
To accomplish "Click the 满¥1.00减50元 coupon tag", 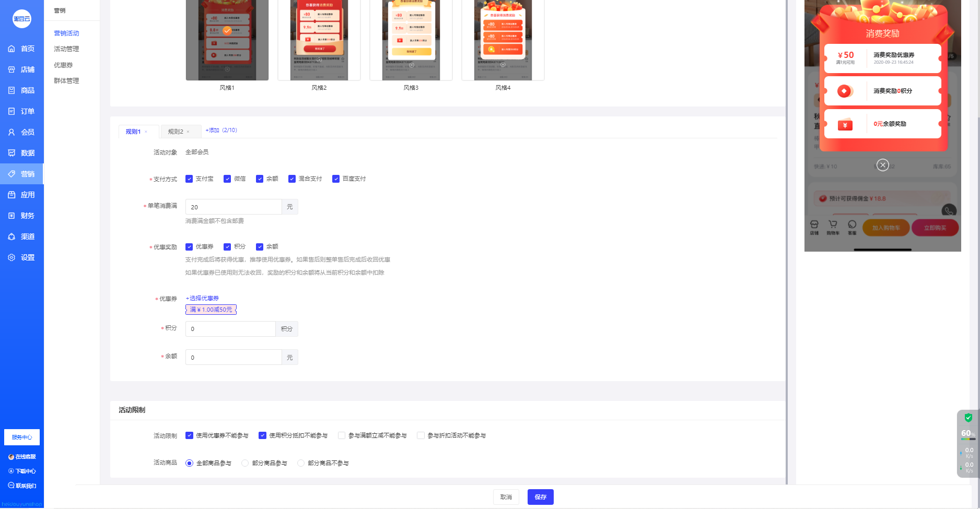I will (211, 310).
